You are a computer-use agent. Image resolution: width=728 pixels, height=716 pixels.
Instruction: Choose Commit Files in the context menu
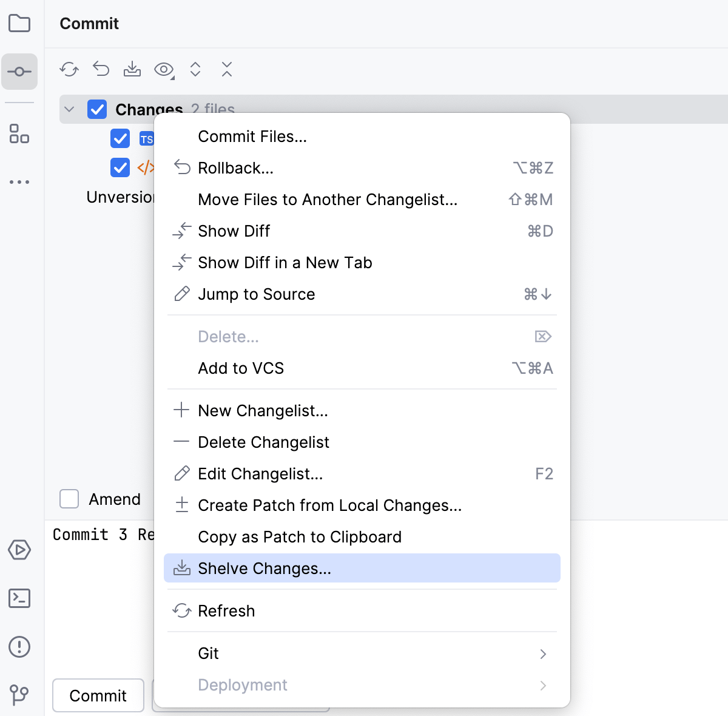(x=252, y=136)
